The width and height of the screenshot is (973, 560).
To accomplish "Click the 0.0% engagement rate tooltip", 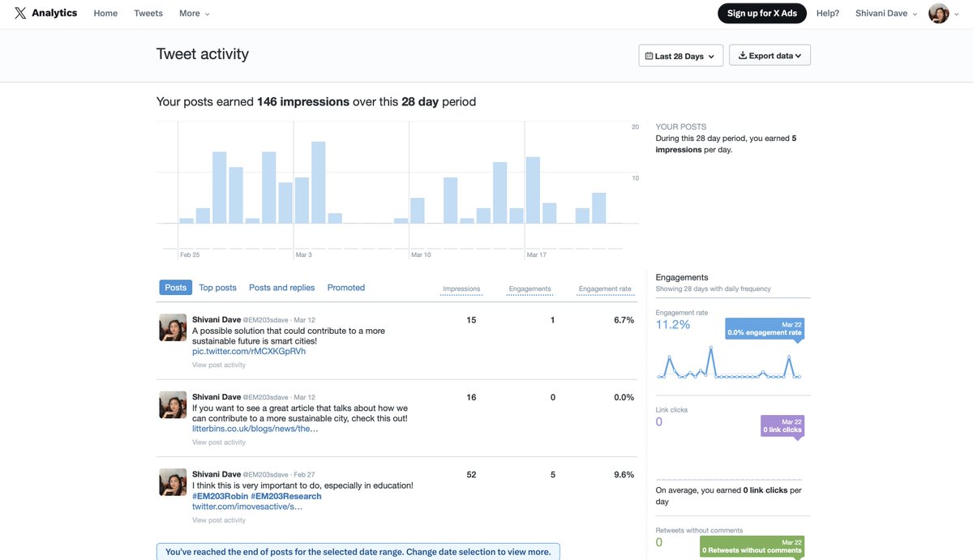I will [765, 328].
